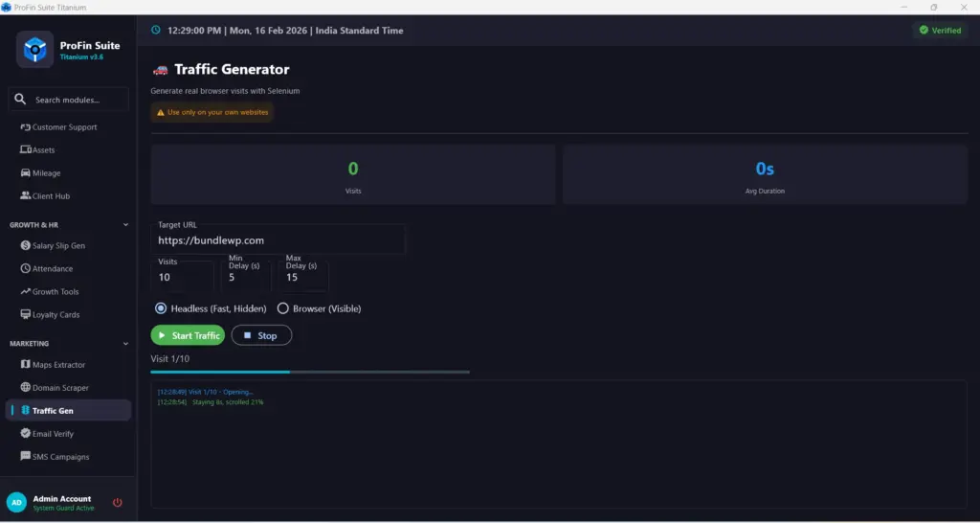Open Salary Slip Gen

pyautogui.click(x=69, y=245)
